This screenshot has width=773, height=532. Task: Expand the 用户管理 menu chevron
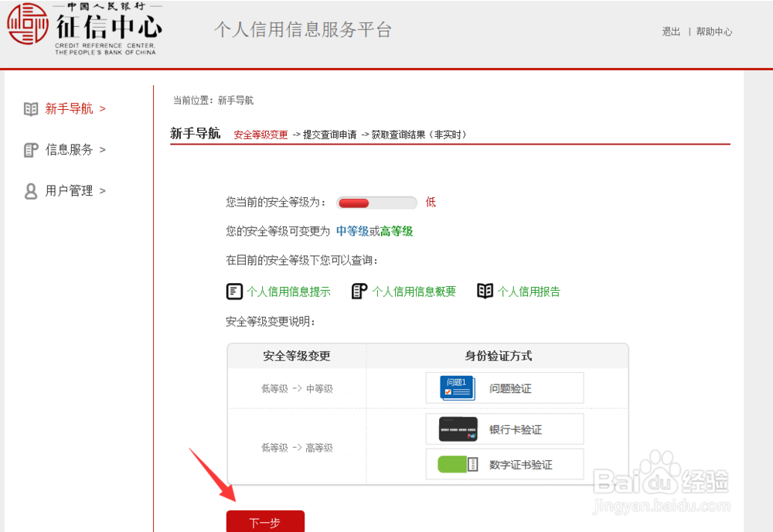(x=103, y=190)
